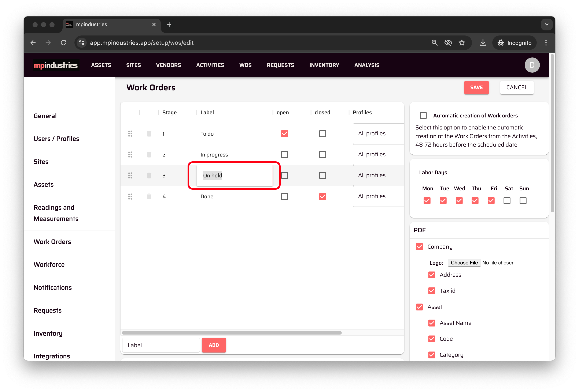Click trash icon for "Done" stage row
Image resolution: width=579 pixels, height=392 pixels.
149,197
